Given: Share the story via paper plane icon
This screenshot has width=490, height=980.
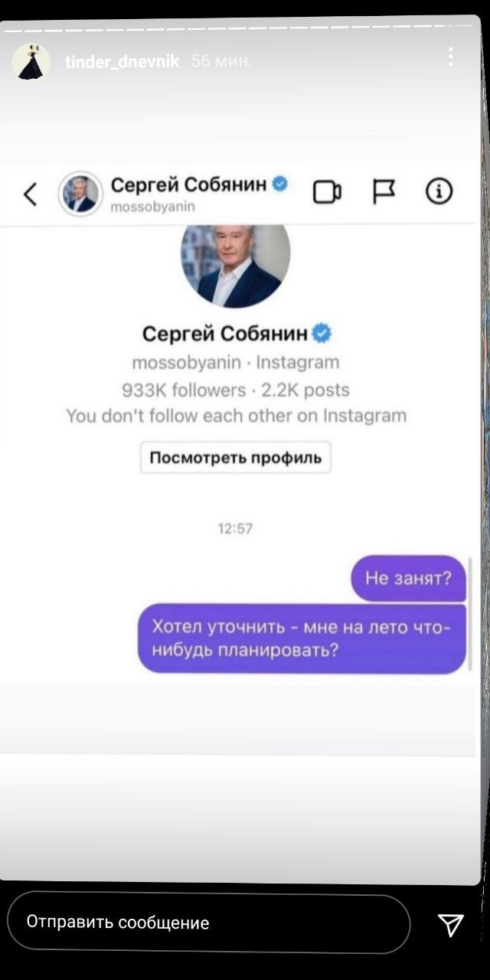Looking at the screenshot, I should click(450, 924).
